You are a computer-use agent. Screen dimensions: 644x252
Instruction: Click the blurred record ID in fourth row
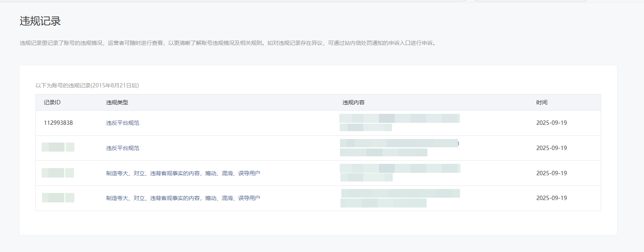58,198
